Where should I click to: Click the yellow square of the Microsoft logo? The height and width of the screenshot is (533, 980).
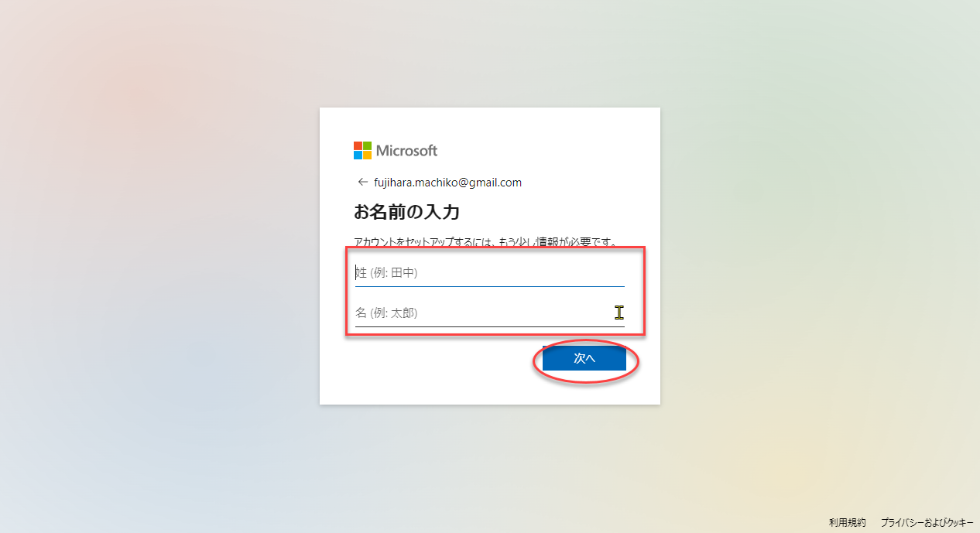pos(367,155)
